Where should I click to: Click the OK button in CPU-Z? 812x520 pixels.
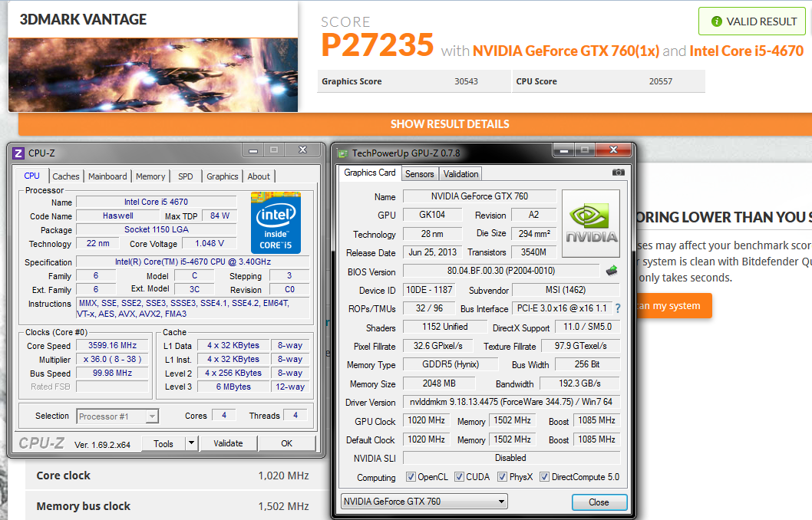(x=286, y=443)
